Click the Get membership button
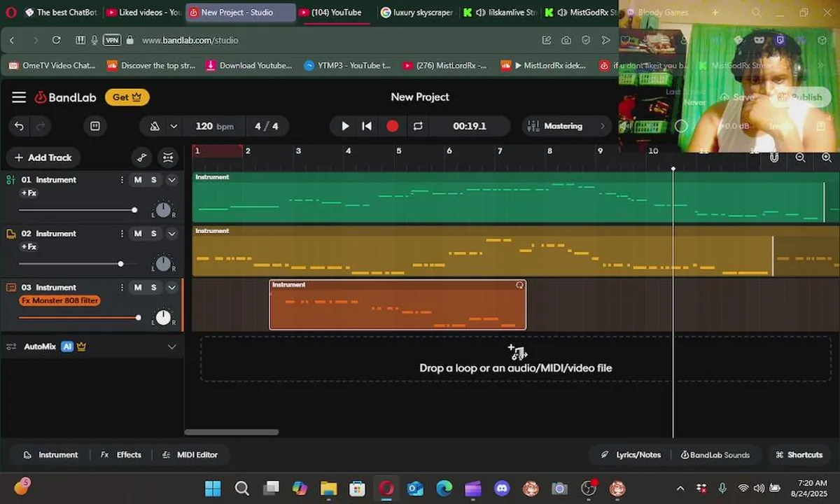The height and width of the screenshot is (504, 840). pyautogui.click(x=127, y=97)
